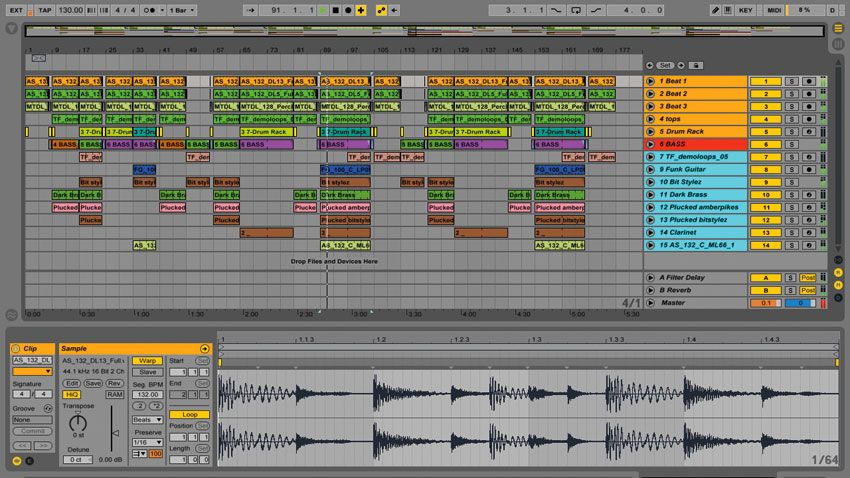Toggle the Punch-In switch icon
This screenshot has height=478, width=850.
pos(556,10)
